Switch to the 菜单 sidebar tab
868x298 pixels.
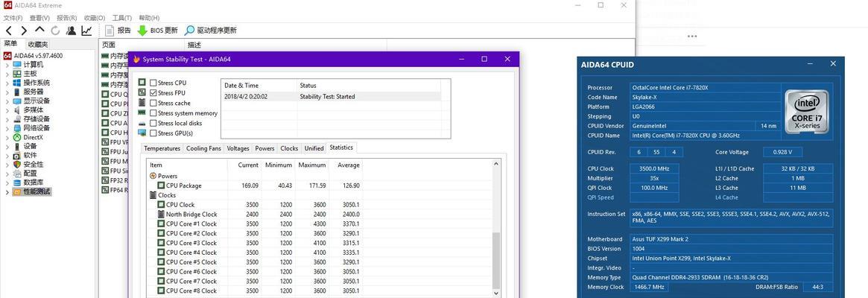10,44
